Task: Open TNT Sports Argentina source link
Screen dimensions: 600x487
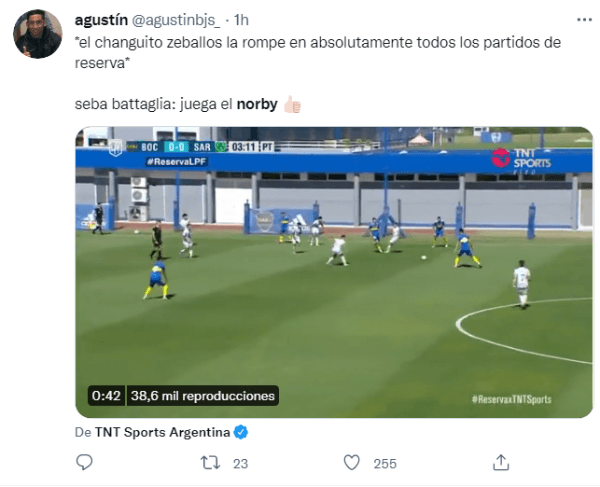Action: [162, 432]
